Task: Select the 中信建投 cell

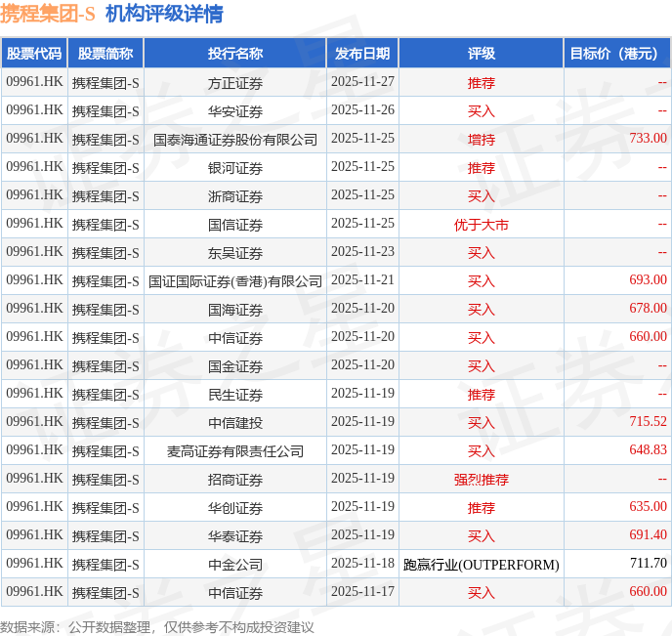Action: [235, 423]
